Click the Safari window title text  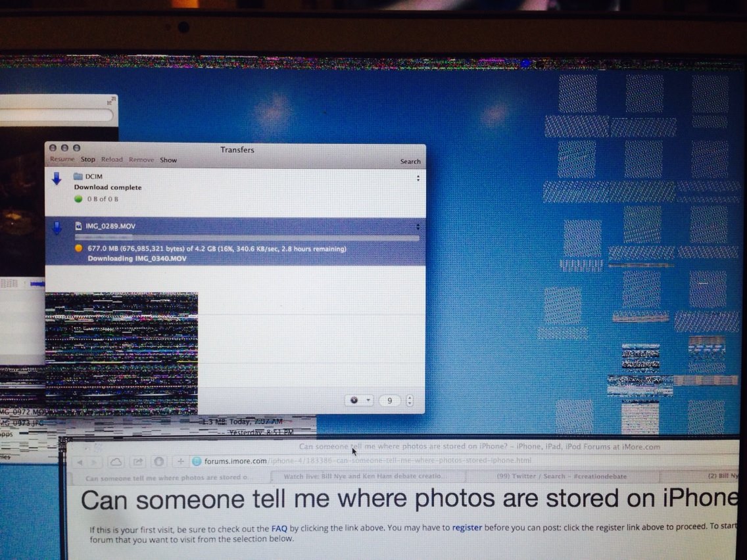click(479, 447)
